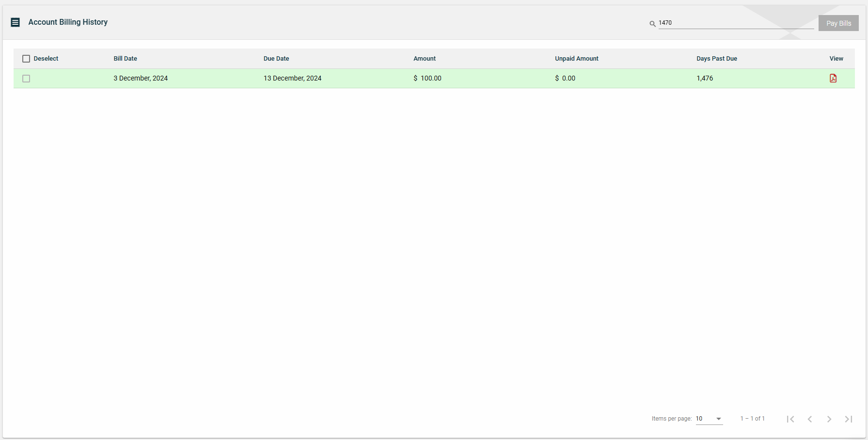The height and width of the screenshot is (440, 868).
Task: Select all bills using the header checkbox
Action: coord(26,58)
